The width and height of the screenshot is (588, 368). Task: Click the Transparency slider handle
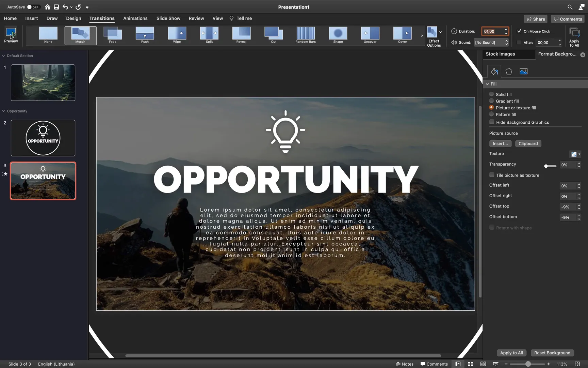[546, 166]
